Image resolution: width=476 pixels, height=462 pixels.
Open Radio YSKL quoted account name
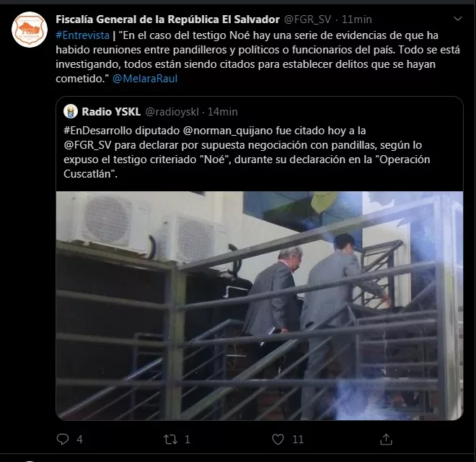111,112
